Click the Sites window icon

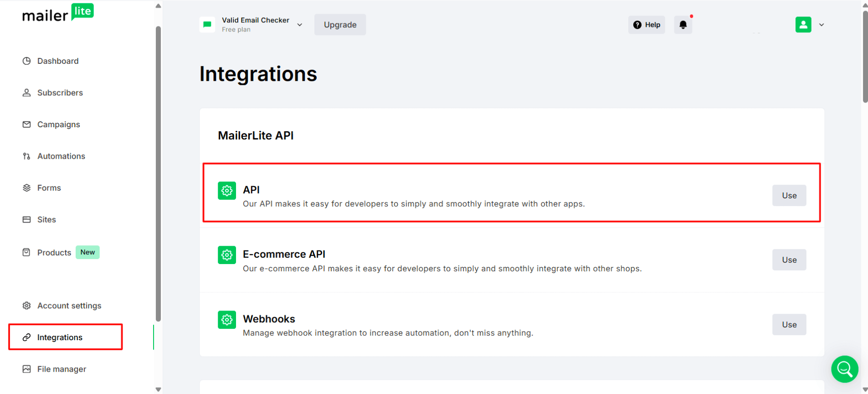point(26,219)
